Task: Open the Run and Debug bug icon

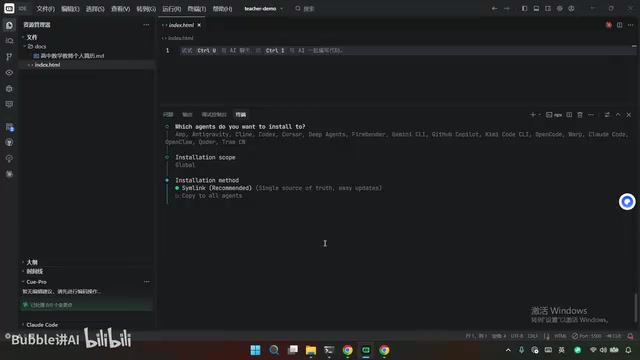Action: 9,89
